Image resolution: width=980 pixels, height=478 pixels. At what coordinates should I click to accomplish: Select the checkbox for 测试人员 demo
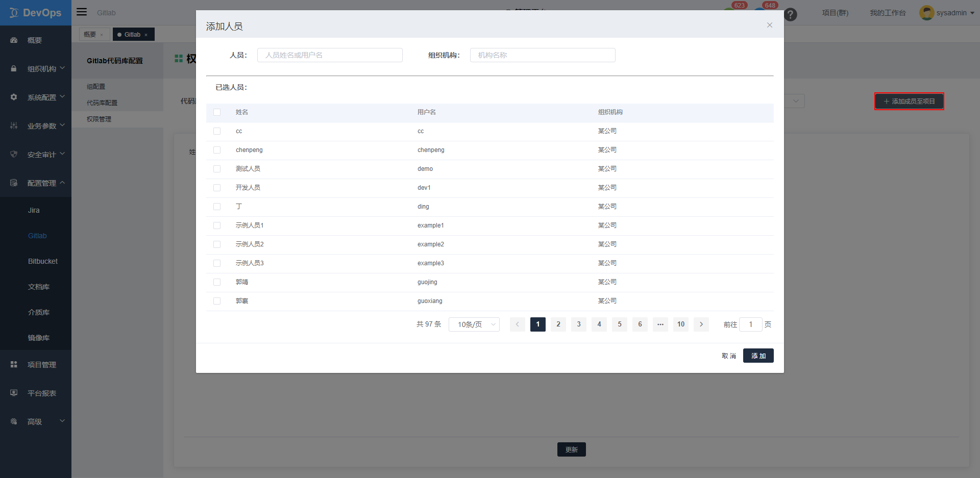point(217,169)
